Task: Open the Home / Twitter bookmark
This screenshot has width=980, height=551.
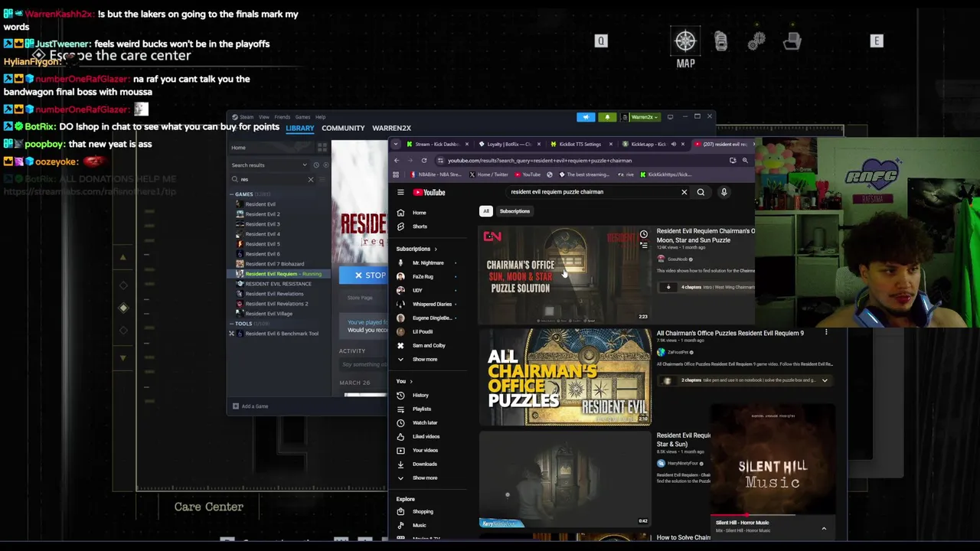Action: pyautogui.click(x=488, y=174)
